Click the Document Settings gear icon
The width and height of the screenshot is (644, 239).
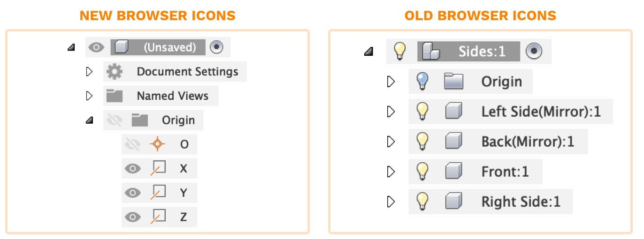[114, 72]
